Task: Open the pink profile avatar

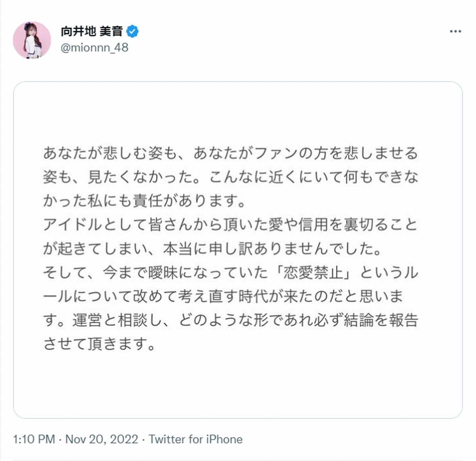Action: click(x=32, y=40)
